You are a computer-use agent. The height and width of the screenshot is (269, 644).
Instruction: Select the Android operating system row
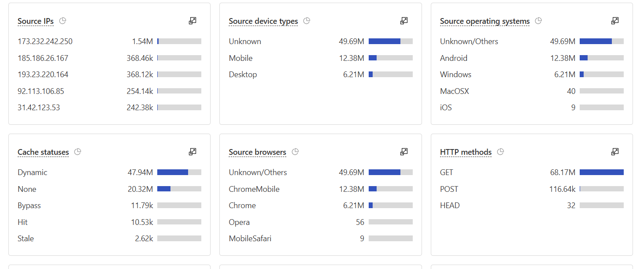click(x=454, y=58)
